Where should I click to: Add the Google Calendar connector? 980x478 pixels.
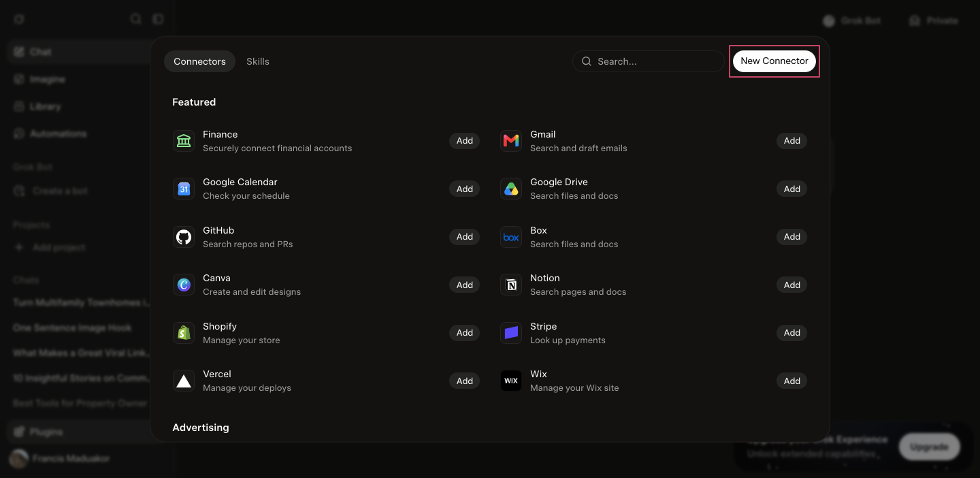point(465,189)
